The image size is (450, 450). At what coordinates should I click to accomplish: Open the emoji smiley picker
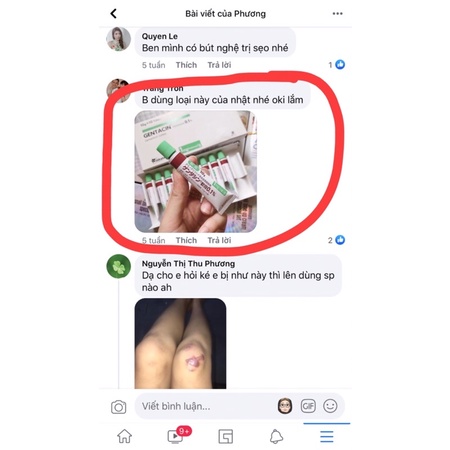click(330, 406)
